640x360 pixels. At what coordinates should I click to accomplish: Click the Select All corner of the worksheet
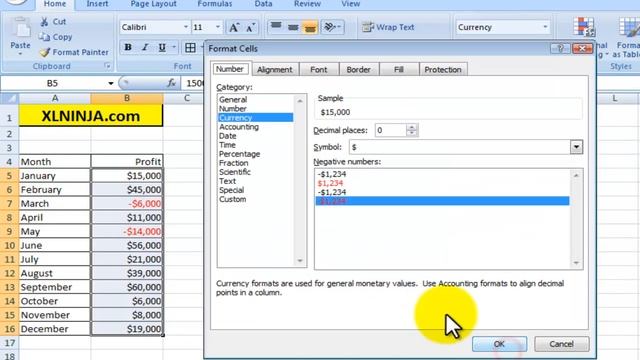click(9, 98)
